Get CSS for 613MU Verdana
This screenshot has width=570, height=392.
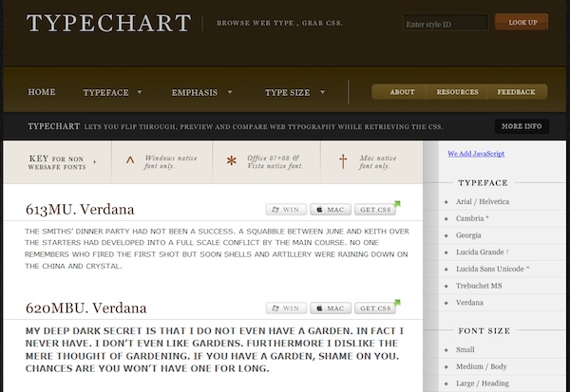tap(375, 209)
